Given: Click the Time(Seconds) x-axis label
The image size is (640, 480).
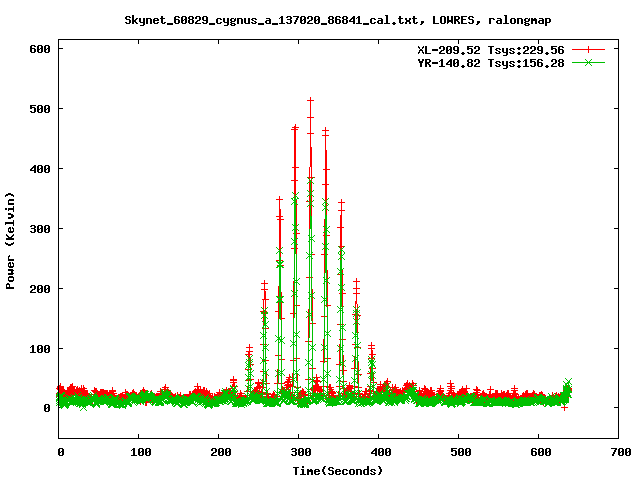Looking at the screenshot, I should coord(338,471).
